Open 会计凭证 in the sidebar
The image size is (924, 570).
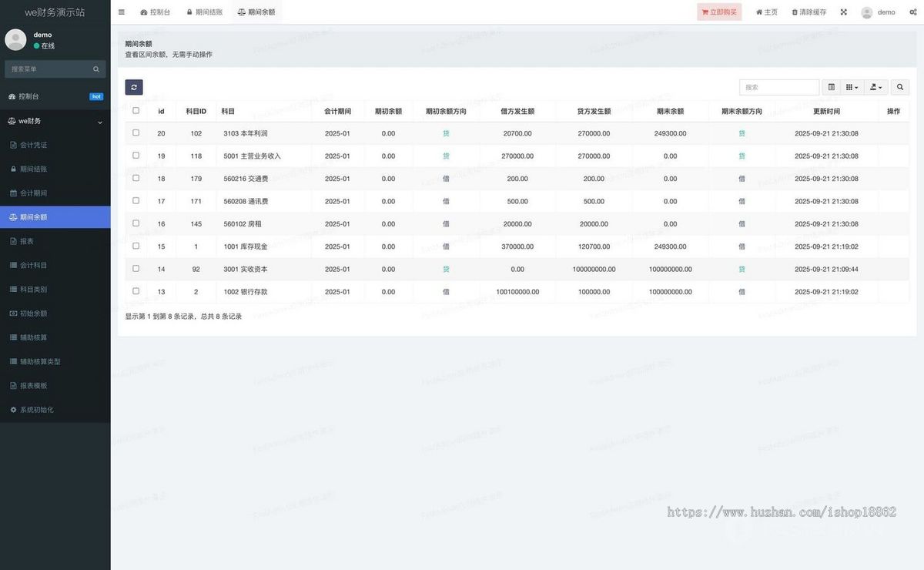[x=55, y=145]
